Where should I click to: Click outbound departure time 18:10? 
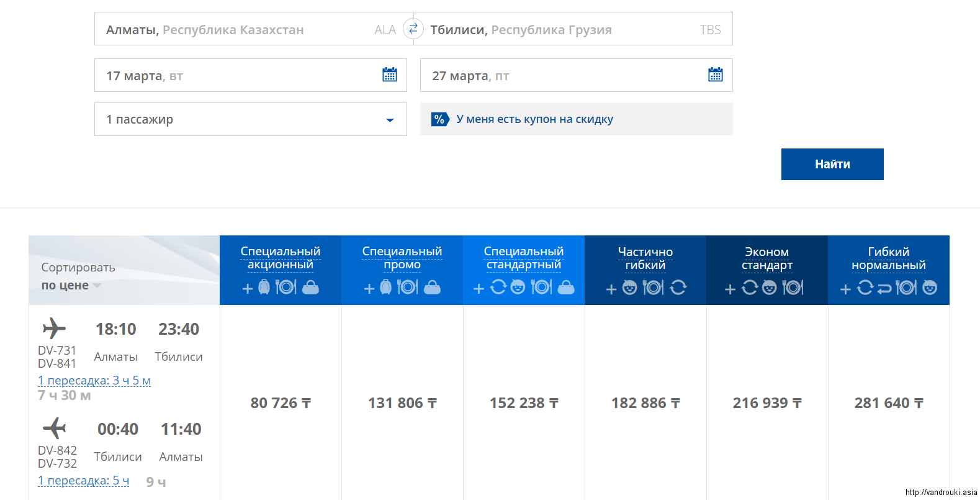tap(116, 329)
